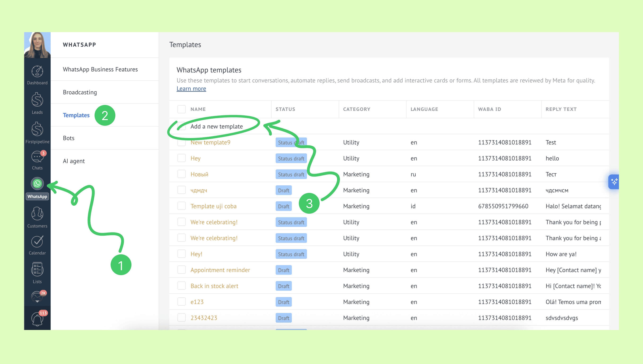Click the notification bell with 113 badge
The height and width of the screenshot is (364, 643).
coord(37,319)
